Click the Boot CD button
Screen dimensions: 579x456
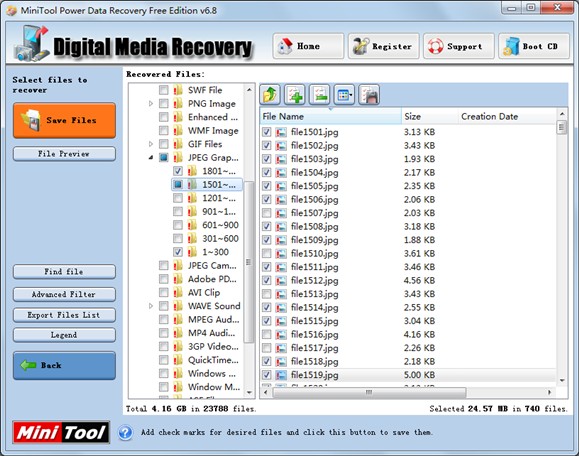point(534,46)
